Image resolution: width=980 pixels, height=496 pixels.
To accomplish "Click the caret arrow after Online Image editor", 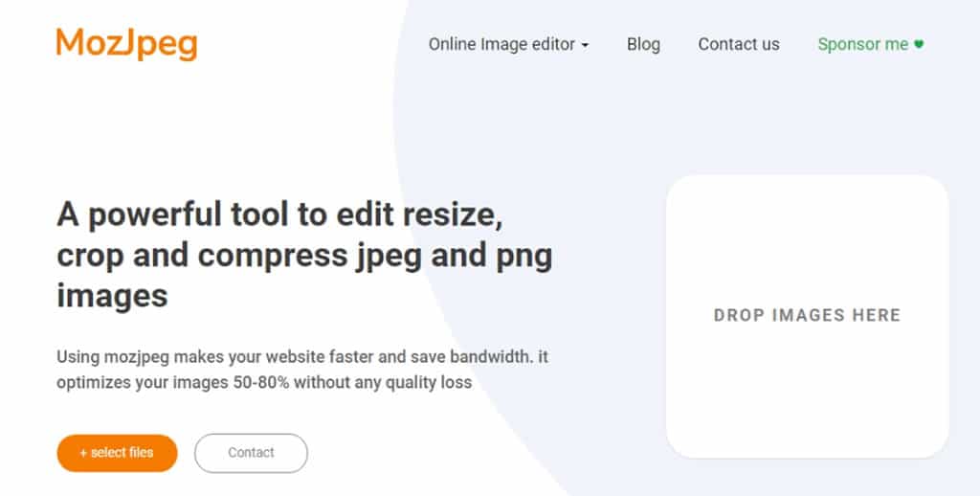I will (x=586, y=45).
